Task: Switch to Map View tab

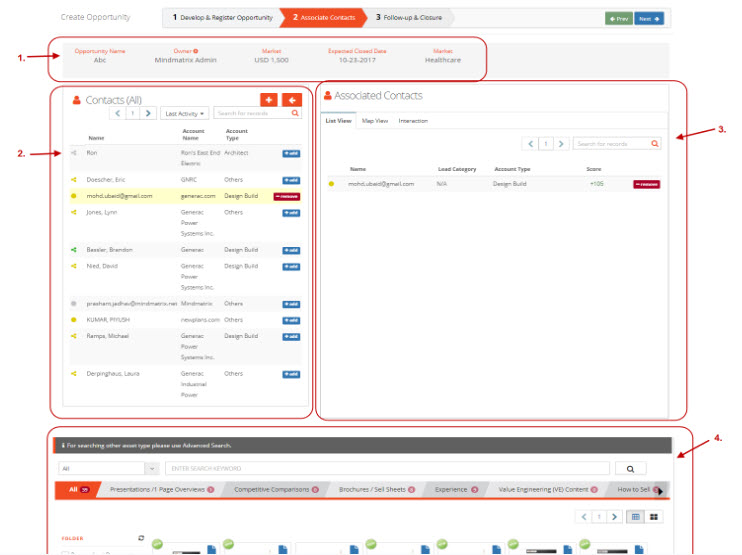Action: point(375,121)
